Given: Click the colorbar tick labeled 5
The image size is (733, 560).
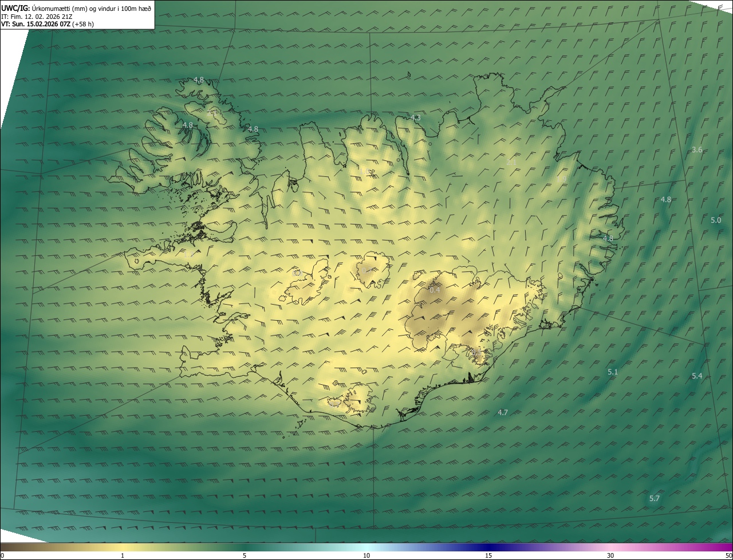Looking at the screenshot, I should [245, 556].
